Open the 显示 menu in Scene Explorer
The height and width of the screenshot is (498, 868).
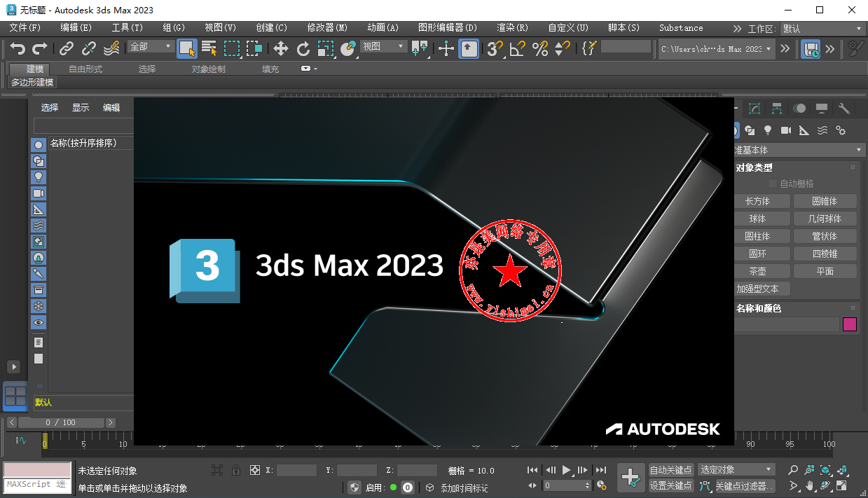pos(81,108)
